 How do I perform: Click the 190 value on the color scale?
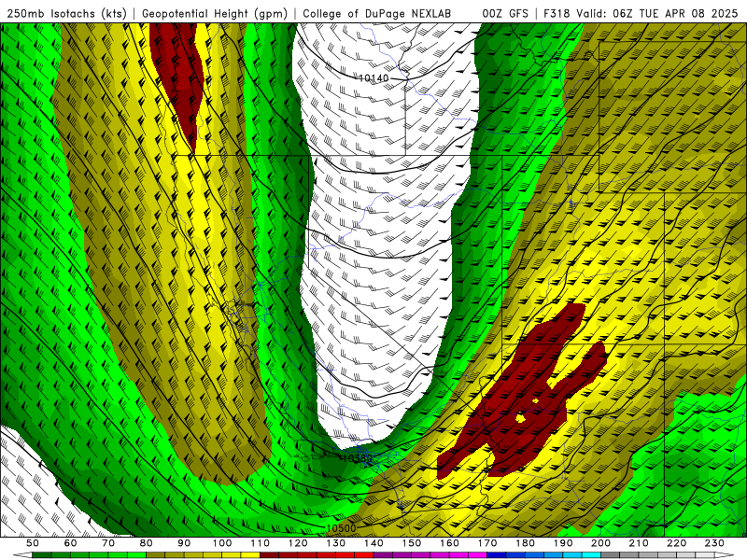click(x=563, y=543)
